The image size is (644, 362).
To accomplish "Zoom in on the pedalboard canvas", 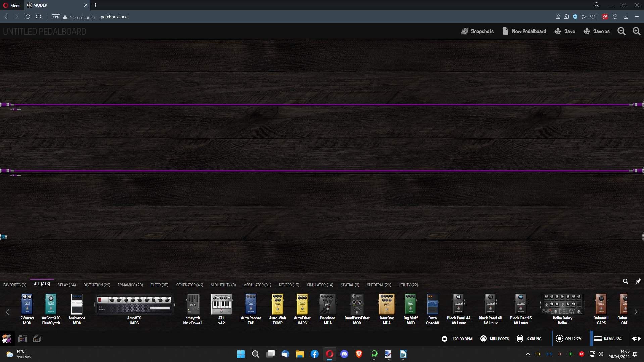I will tap(636, 31).
